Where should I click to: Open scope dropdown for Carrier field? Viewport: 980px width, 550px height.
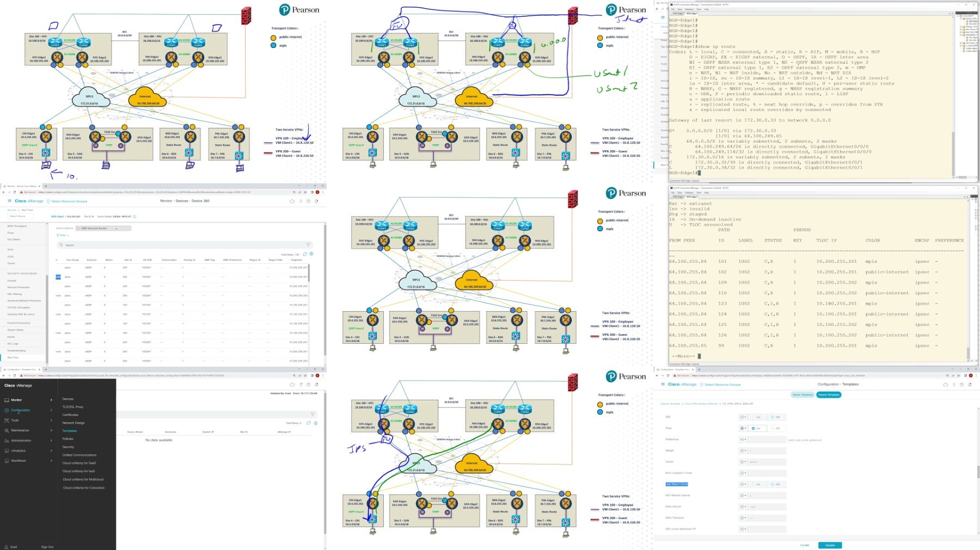point(743,462)
